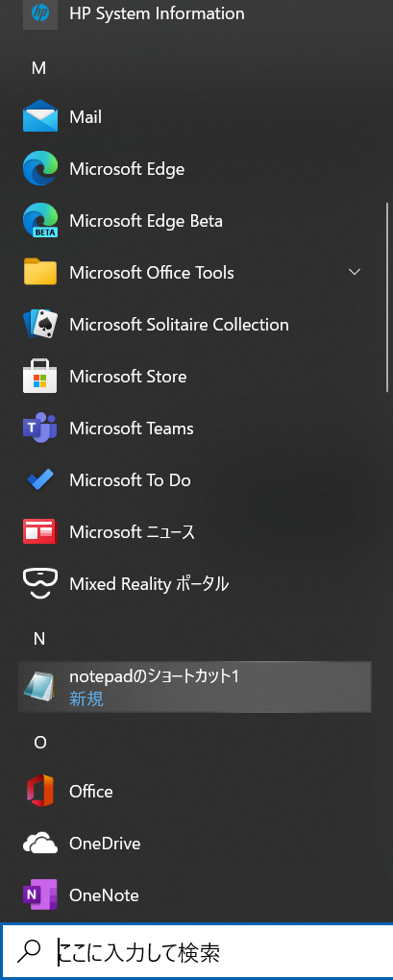This screenshot has height=980, width=393.
Task: Expand Microsoft Office Tools folder chevron
Action: tap(355, 272)
